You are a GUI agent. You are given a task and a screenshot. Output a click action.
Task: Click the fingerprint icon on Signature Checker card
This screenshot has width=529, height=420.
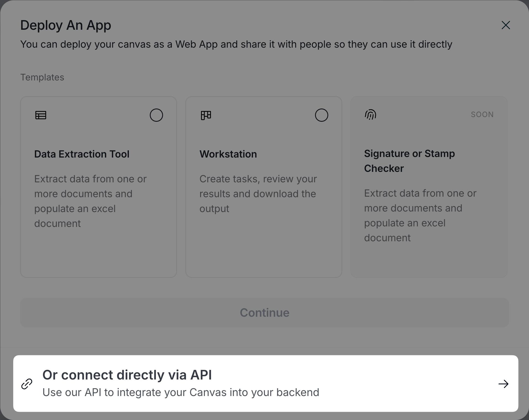tap(370, 115)
